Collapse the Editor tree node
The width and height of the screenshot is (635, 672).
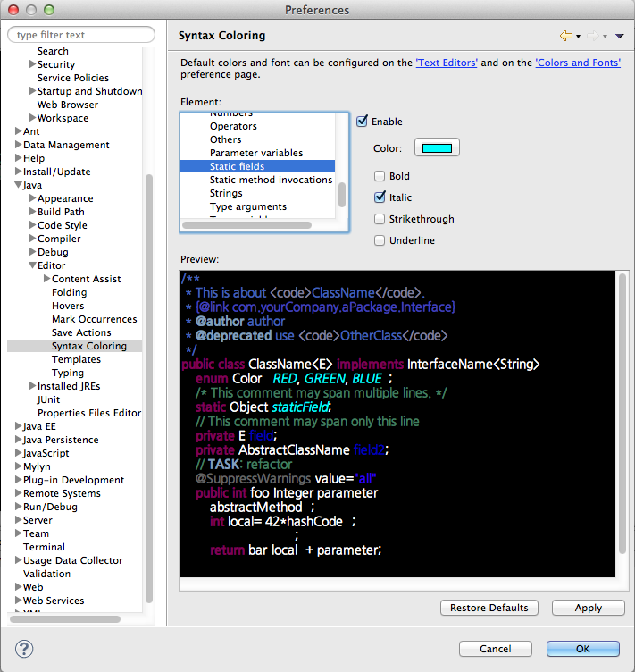32,265
